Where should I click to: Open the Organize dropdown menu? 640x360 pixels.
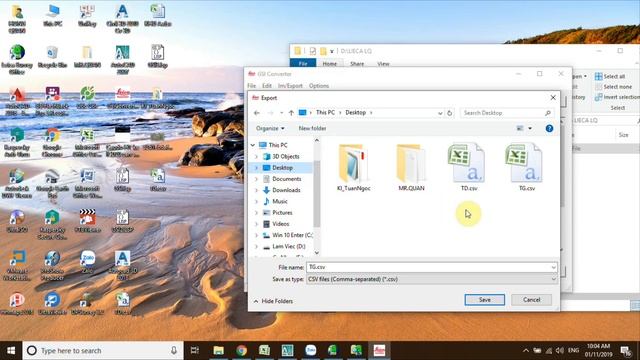pyautogui.click(x=270, y=128)
